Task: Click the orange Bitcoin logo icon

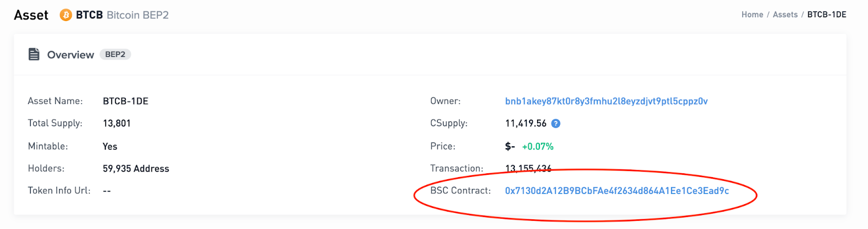Action: 66,15
